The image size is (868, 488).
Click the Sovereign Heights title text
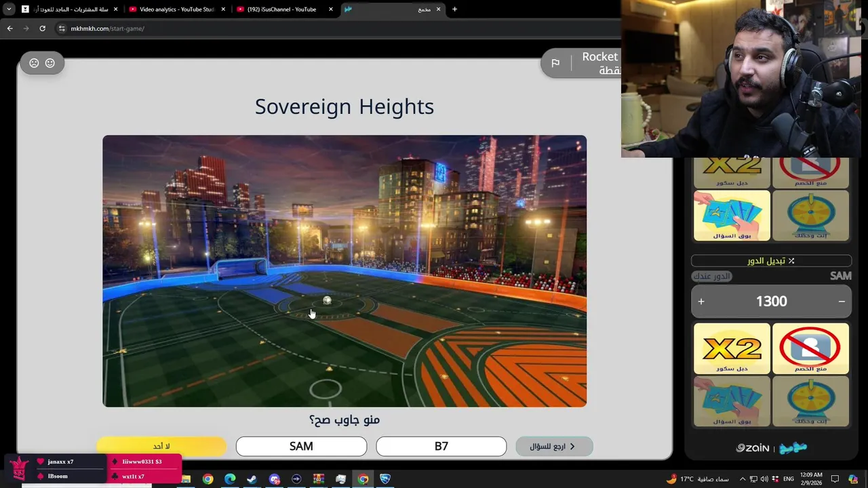point(344,106)
